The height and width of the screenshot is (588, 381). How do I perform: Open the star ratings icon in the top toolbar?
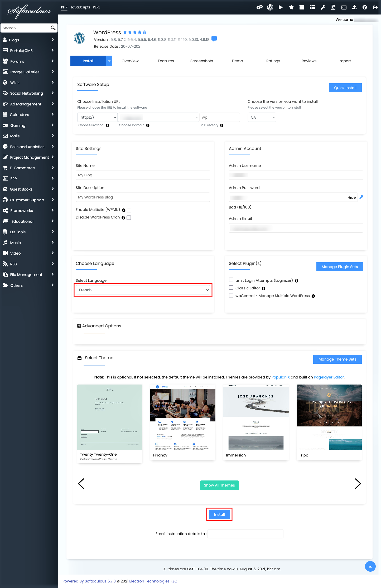[x=291, y=7]
